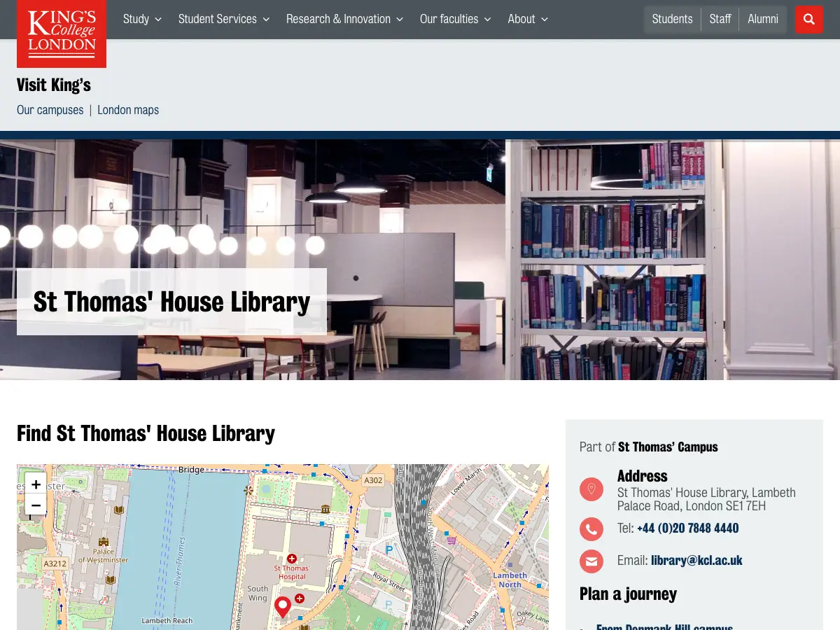840x630 pixels.
Task: Click the A3212 road label on map
Action: click(x=55, y=563)
